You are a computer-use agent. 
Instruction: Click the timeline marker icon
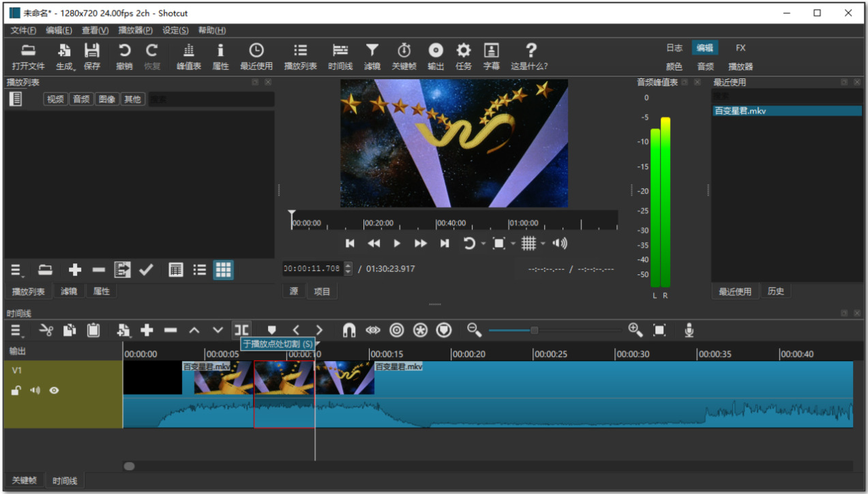[x=271, y=330]
